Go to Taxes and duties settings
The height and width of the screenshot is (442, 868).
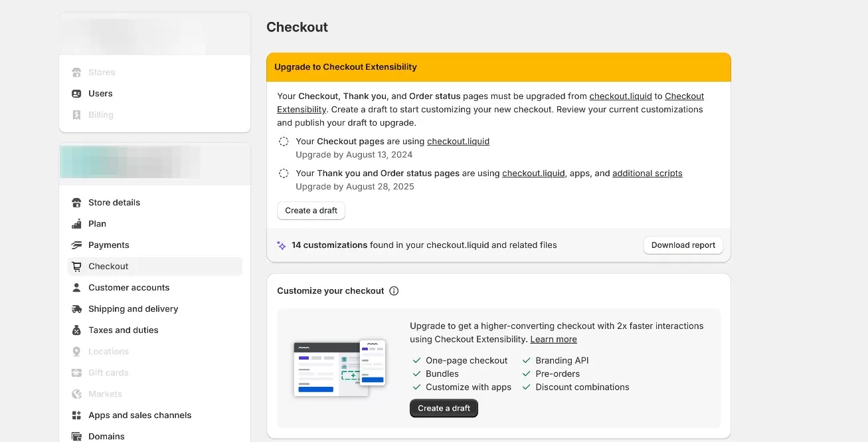click(155, 330)
